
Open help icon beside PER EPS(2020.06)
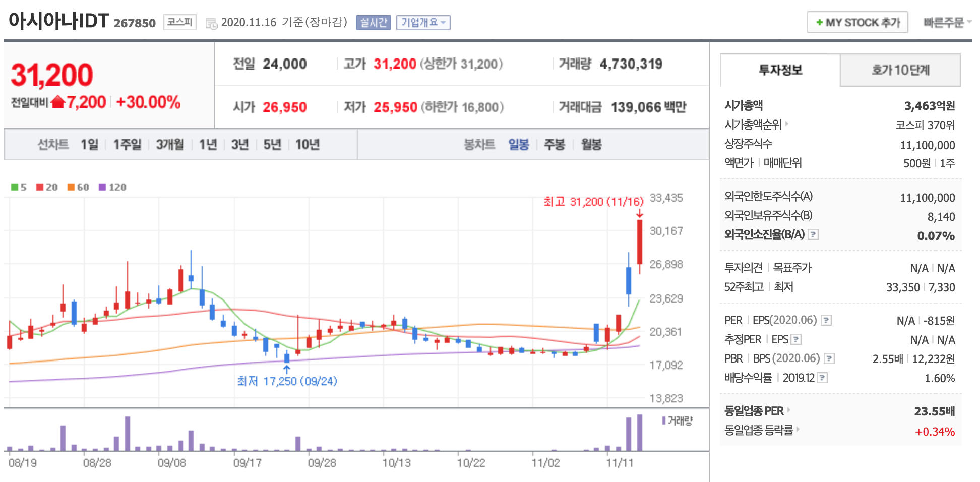[x=826, y=320]
